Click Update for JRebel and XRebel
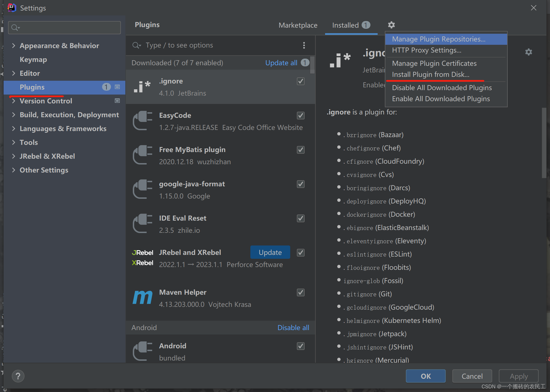550x392 pixels. [x=270, y=252]
